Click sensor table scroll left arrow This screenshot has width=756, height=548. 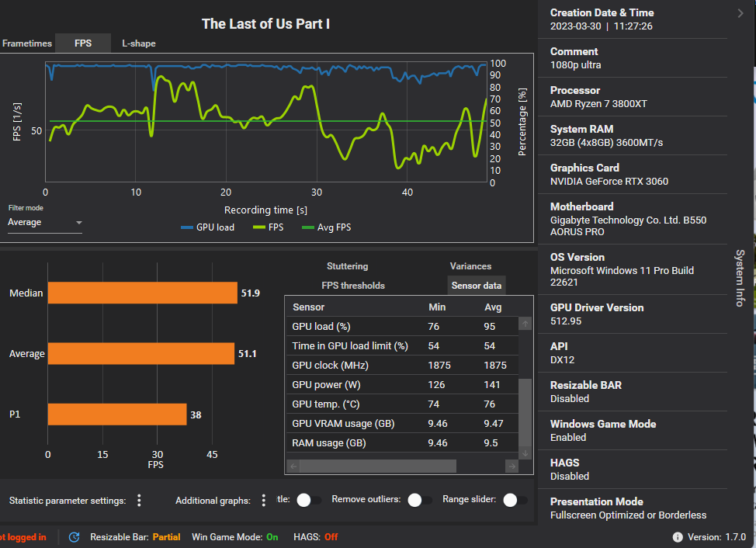coord(293,466)
